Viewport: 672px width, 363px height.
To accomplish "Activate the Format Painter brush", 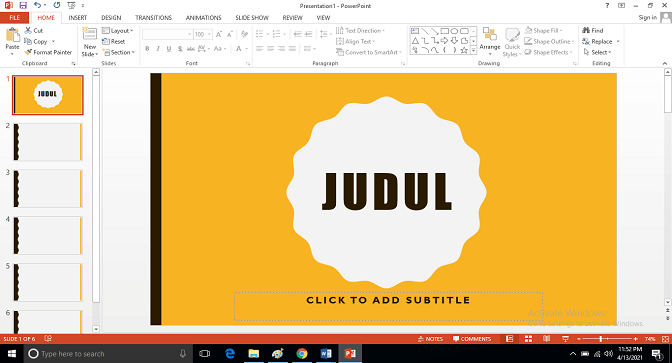I will pyautogui.click(x=48, y=52).
